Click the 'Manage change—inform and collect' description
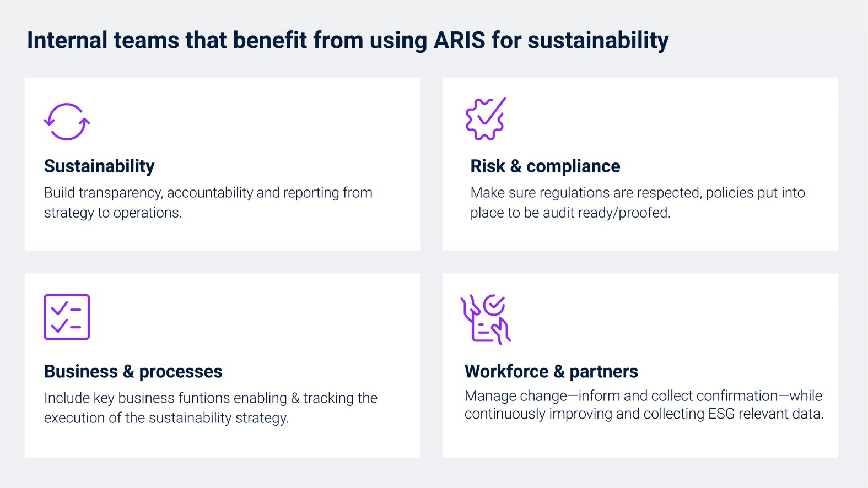 click(644, 405)
